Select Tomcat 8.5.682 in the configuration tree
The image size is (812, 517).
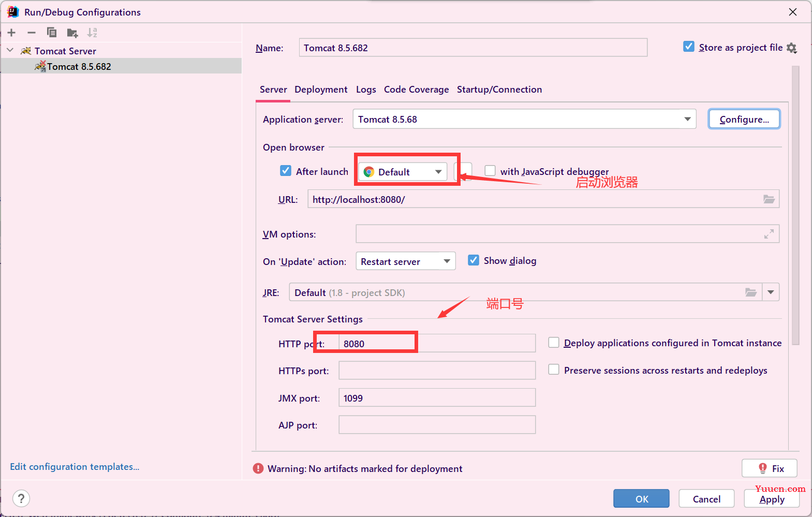click(121, 66)
